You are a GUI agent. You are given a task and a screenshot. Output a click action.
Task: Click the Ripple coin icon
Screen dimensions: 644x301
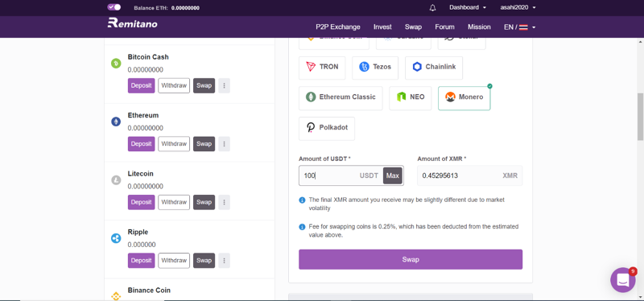(x=116, y=238)
